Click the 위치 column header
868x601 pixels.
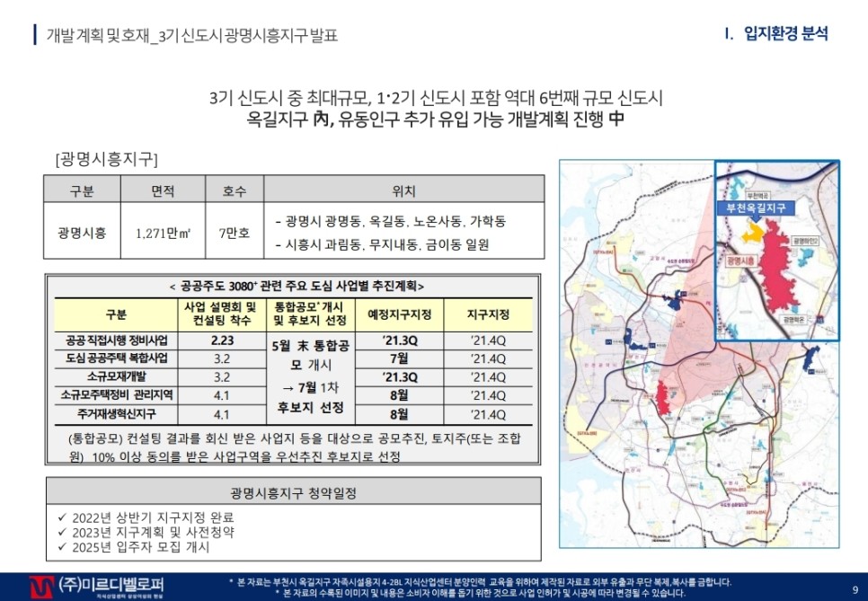click(403, 190)
